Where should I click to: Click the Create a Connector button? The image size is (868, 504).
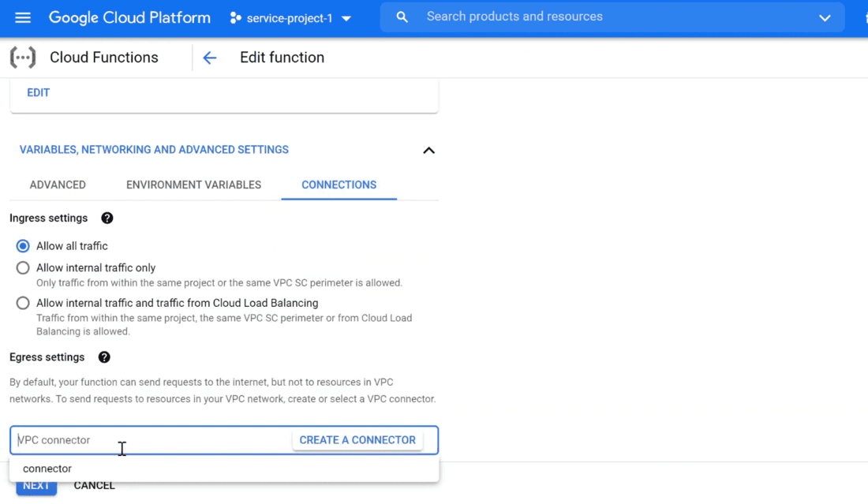click(357, 440)
